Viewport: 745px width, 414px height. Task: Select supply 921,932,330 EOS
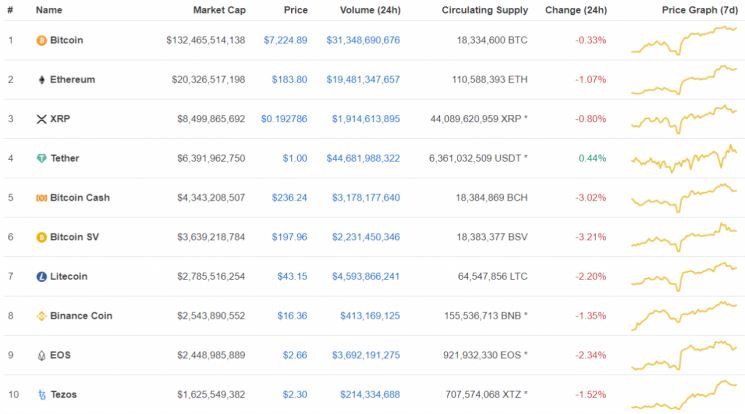(485, 356)
